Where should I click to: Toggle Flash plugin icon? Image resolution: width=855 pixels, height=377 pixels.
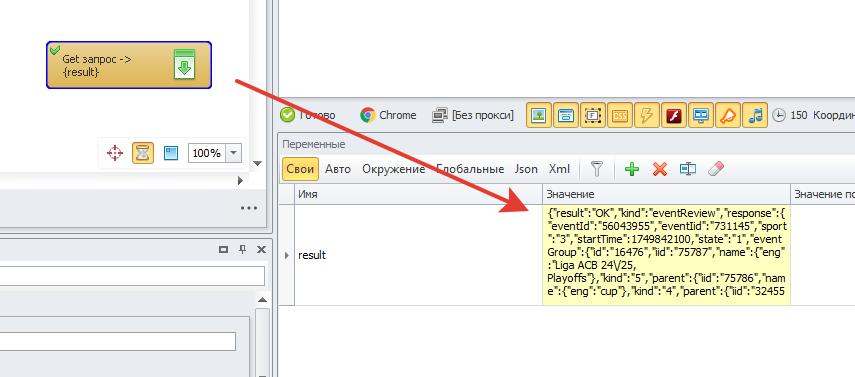(673, 115)
